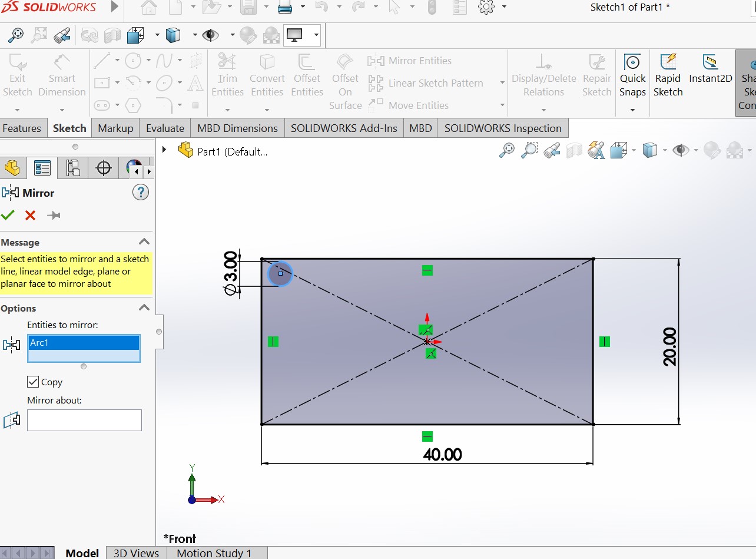Expand the SOLIDWORKS main menu arrow

[x=114, y=7]
